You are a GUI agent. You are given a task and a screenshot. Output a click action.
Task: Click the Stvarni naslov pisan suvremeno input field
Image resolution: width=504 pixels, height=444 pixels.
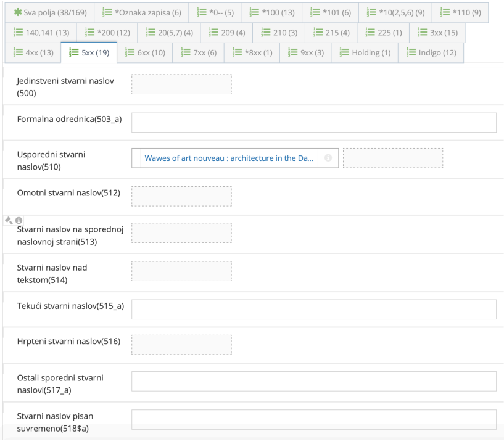313,419
